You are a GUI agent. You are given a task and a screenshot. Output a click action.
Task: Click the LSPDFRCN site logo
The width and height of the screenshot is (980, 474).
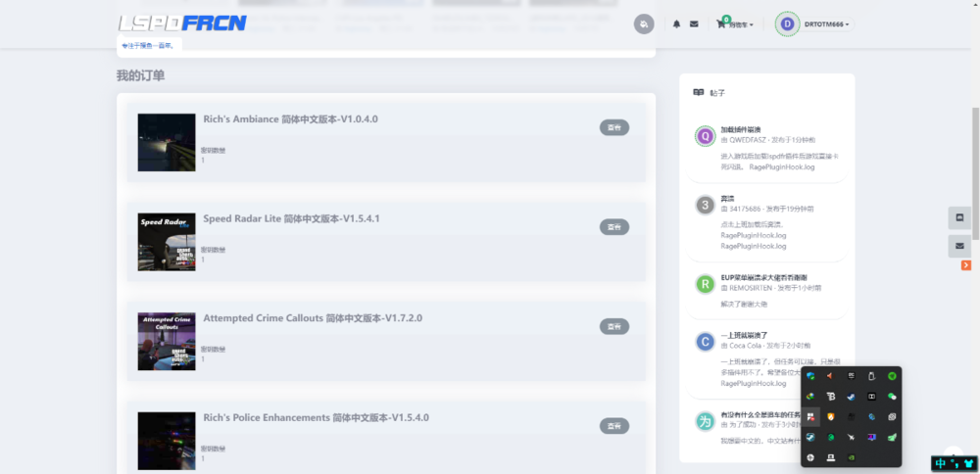tap(182, 24)
